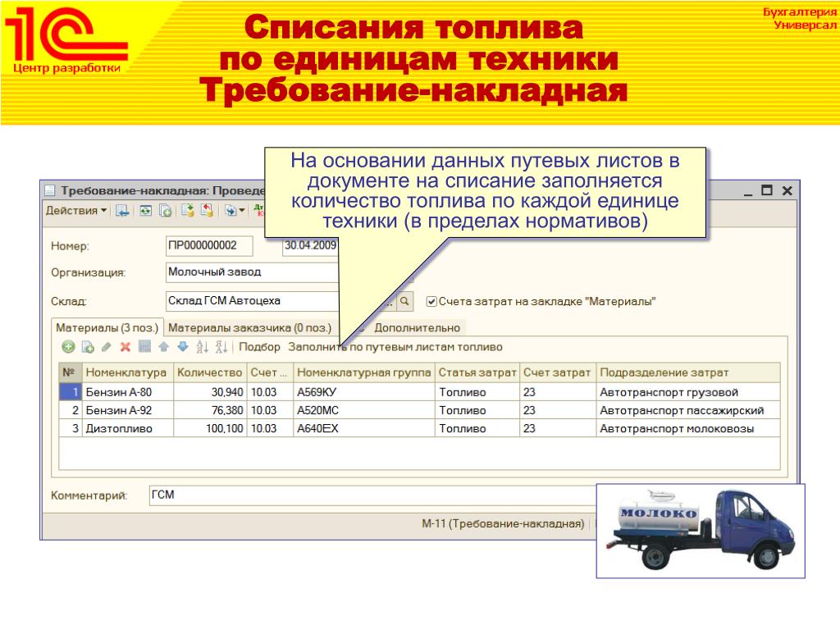840x630 pixels.
Task: Click the copy row icon
Action: coord(88,347)
